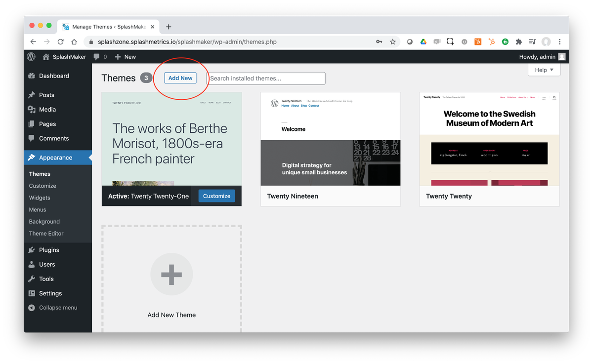Open the comments bubble in the admin bar

[100, 57]
